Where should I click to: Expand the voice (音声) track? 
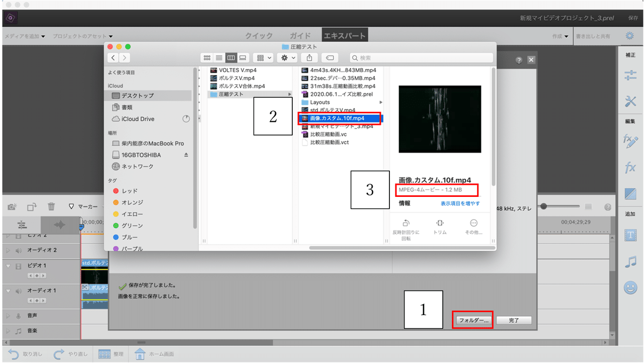(x=8, y=316)
